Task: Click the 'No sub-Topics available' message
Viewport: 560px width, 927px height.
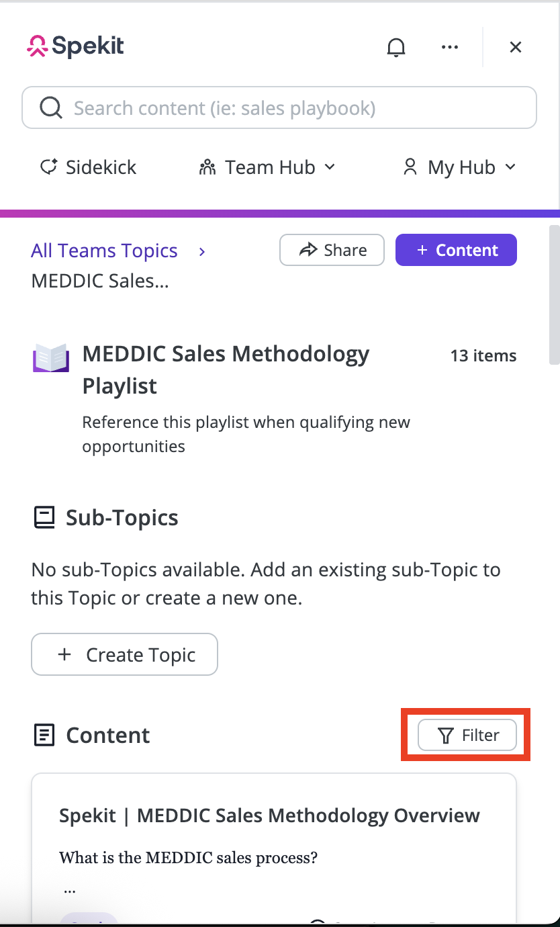Action: click(x=266, y=584)
